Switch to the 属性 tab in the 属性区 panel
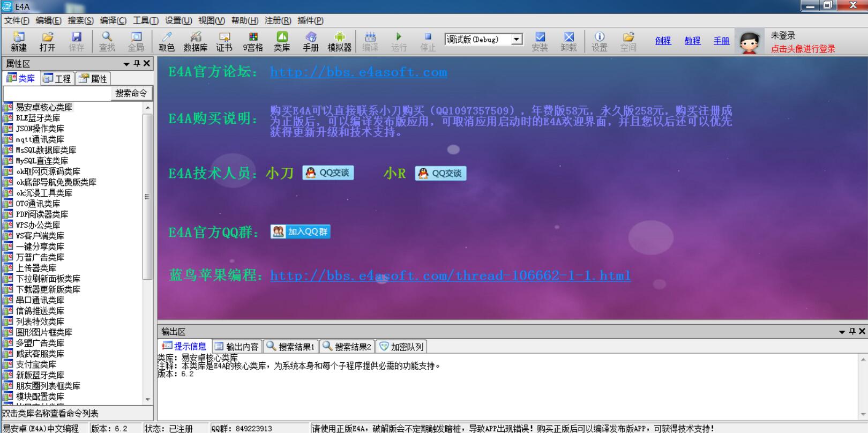 point(93,78)
